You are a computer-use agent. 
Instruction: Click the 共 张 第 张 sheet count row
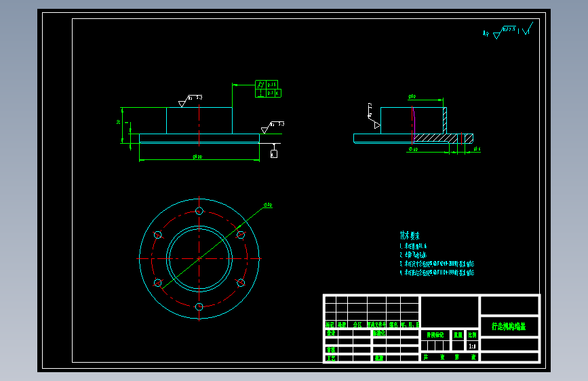point(449,357)
